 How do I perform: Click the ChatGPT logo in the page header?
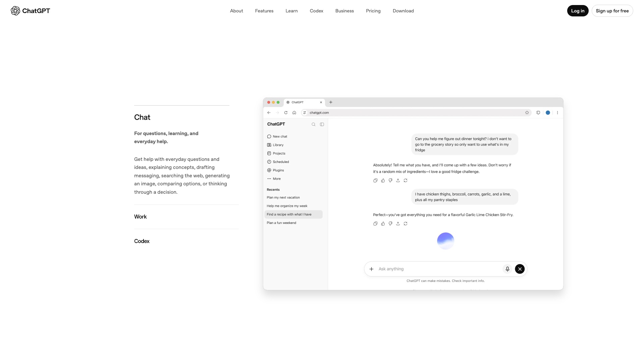[x=30, y=11]
